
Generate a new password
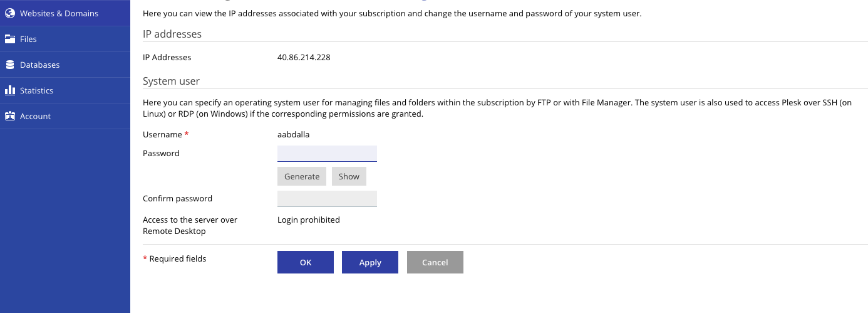(302, 176)
